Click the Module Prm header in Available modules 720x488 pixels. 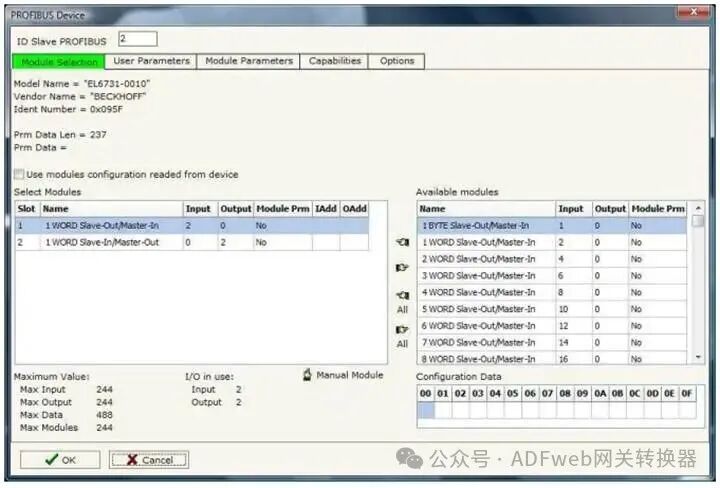tap(658, 208)
